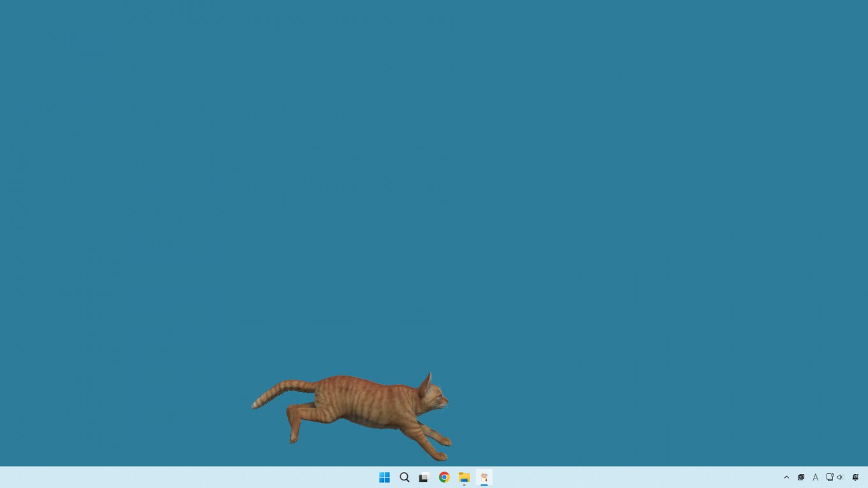Select the active desktop pet app icon in taskbar

(484, 477)
